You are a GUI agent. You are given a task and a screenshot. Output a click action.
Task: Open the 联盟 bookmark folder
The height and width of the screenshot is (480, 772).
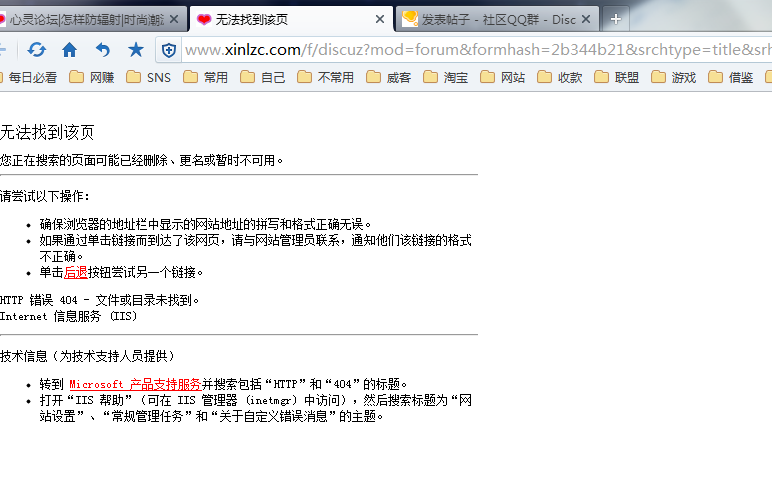pos(617,78)
